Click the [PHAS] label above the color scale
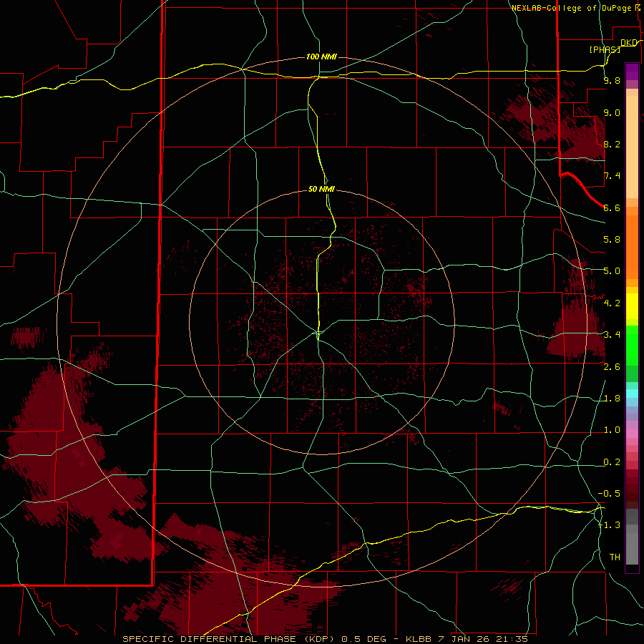 coord(605,49)
